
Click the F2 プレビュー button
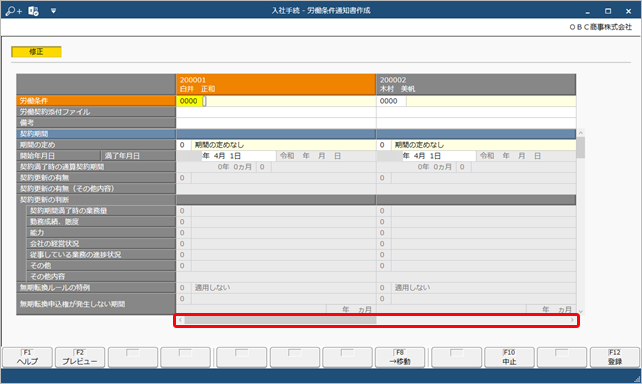[80, 357]
